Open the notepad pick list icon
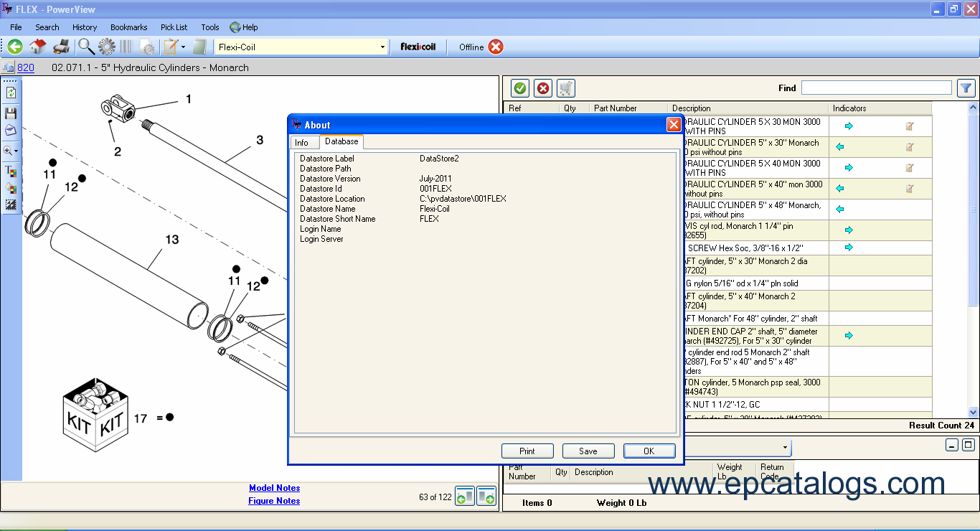Viewport: 980px width, 531px height. click(200, 47)
